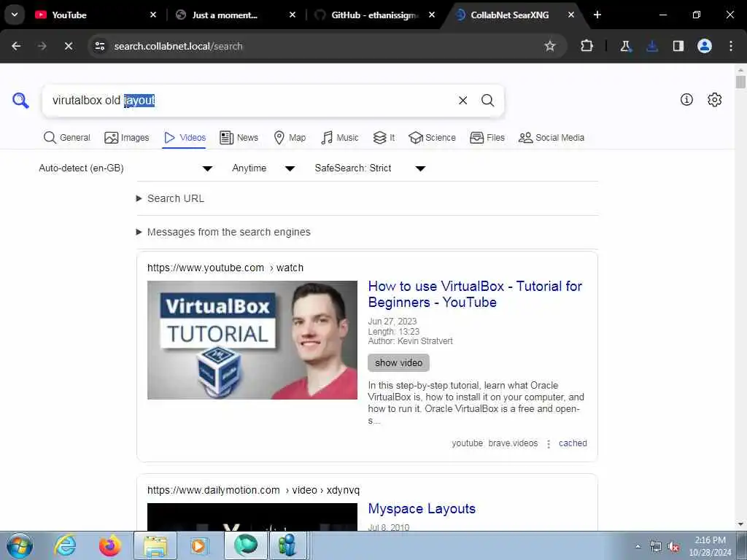
Task: Select the Images search category
Action: point(127,138)
